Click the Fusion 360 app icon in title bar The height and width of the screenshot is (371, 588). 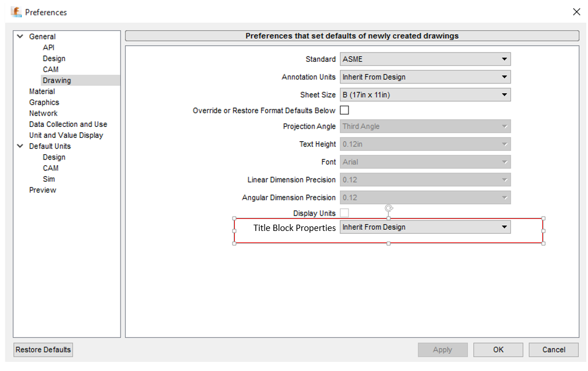pos(16,12)
